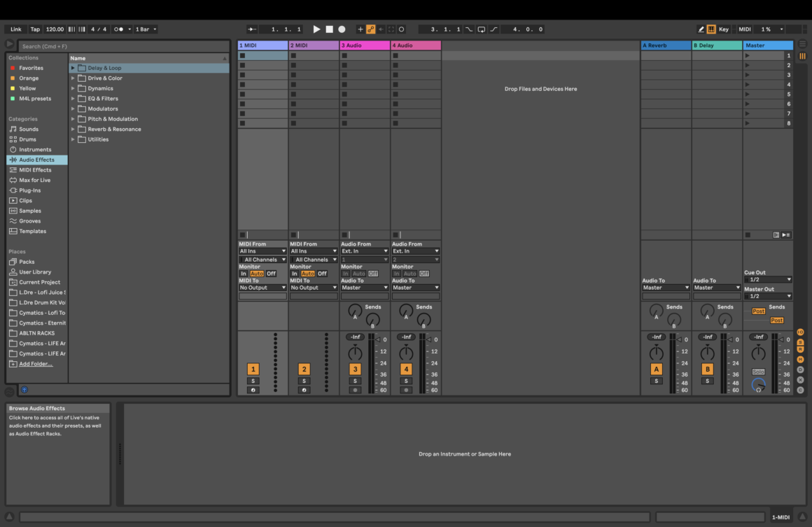
Task: Click the Session Record circle icon
Action: tap(402, 29)
